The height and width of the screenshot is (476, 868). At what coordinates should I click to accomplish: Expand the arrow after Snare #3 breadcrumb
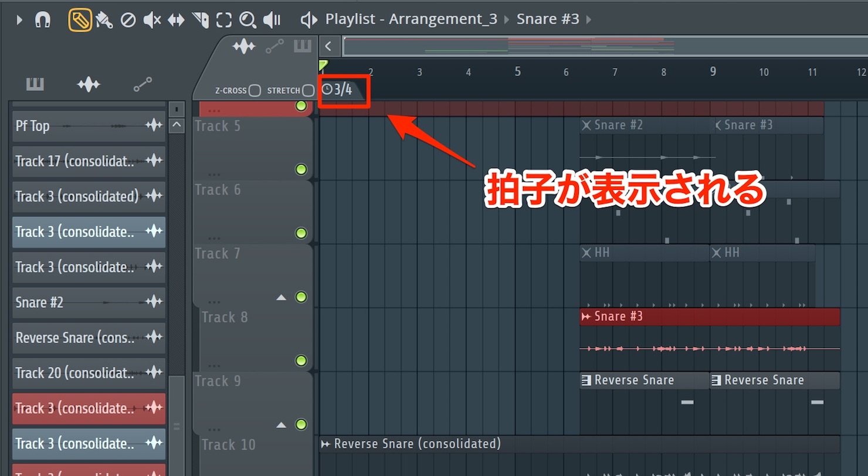point(589,20)
